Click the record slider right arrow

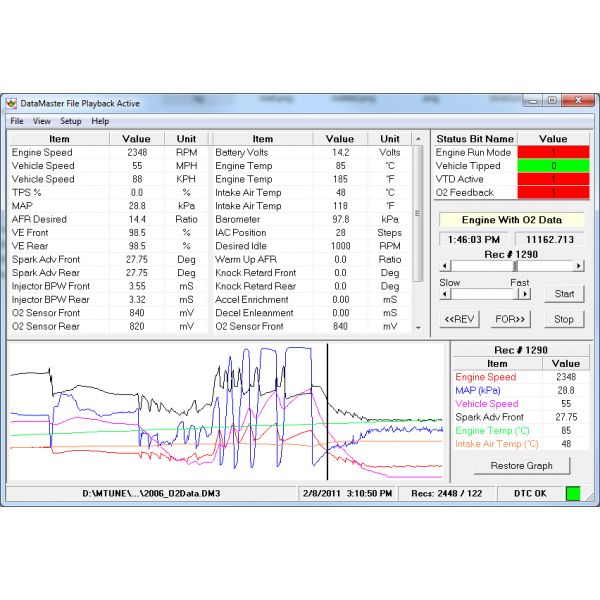click(x=579, y=266)
